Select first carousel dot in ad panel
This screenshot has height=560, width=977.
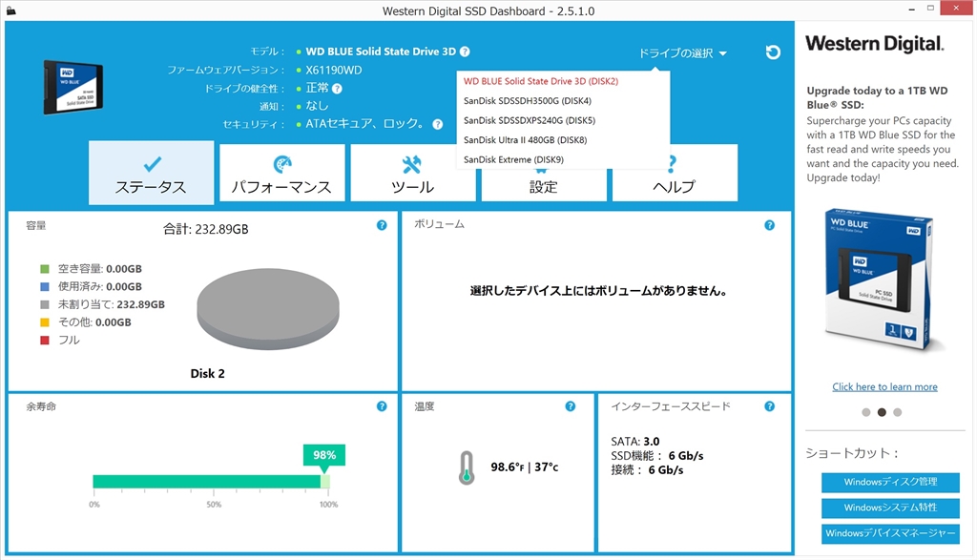click(x=866, y=412)
